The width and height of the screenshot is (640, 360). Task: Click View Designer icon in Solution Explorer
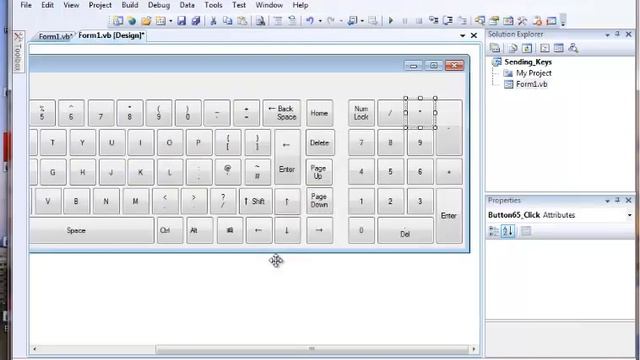point(559,48)
